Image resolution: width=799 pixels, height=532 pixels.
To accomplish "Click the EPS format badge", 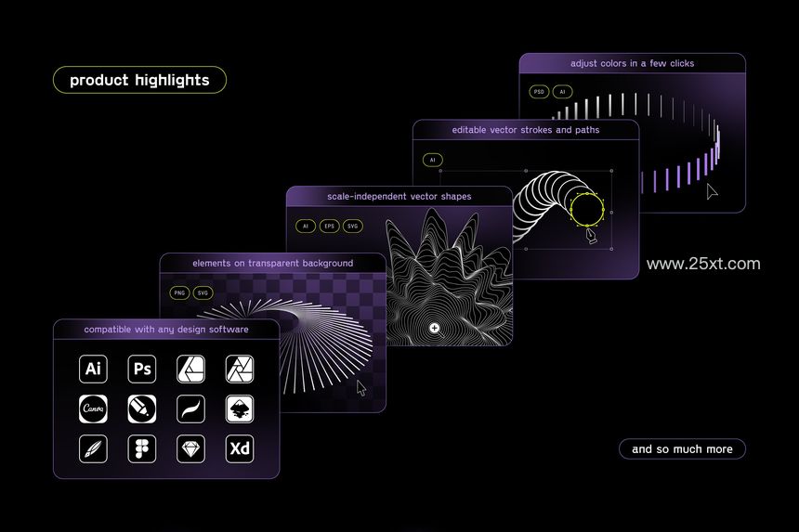I will pos(329,226).
